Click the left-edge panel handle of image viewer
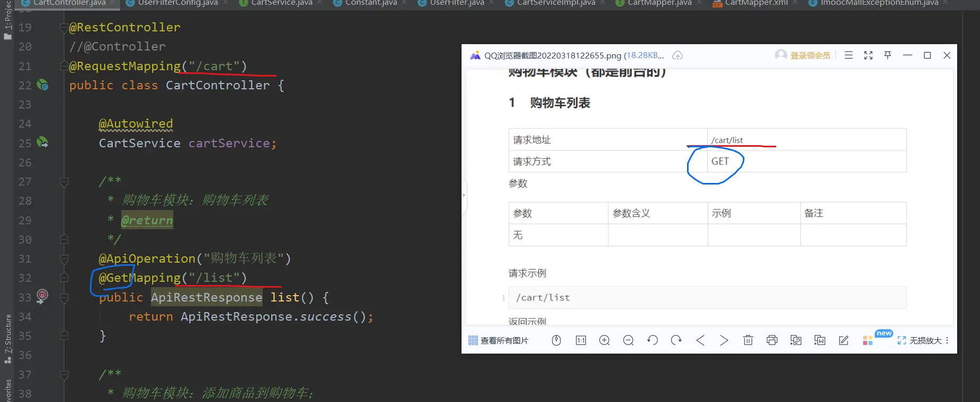 [464, 196]
